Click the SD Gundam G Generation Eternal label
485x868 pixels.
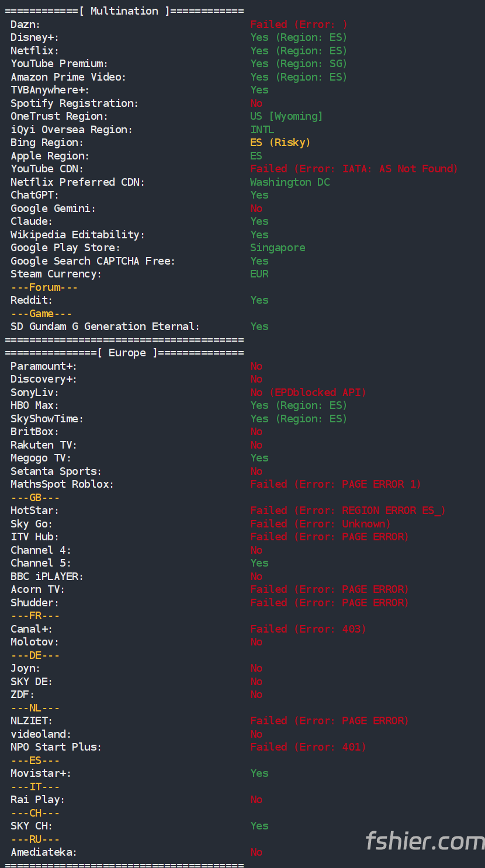point(105,327)
